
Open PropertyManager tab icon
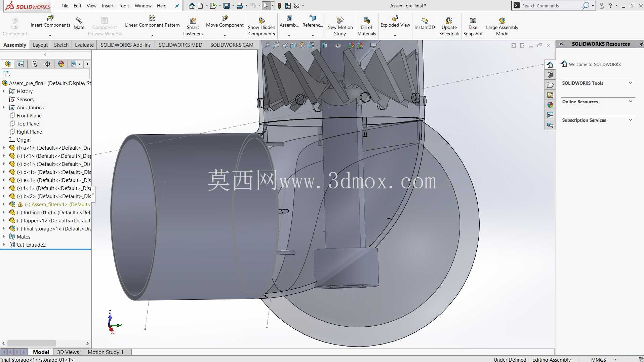[x=21, y=64]
